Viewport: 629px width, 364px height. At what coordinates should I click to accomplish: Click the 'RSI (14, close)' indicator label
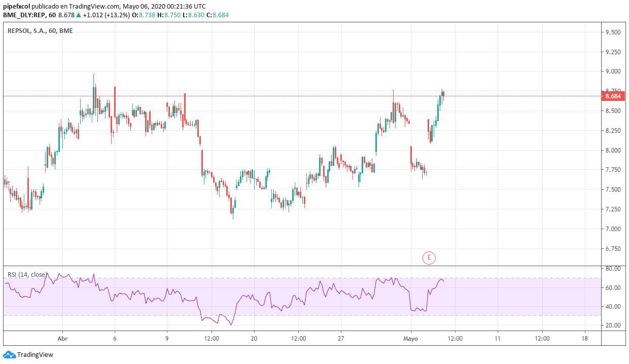(26, 274)
